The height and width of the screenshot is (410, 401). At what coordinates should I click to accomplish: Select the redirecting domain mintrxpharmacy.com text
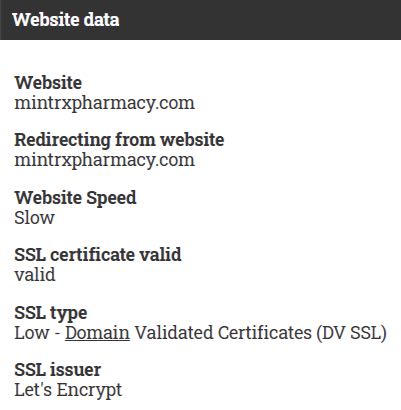click(x=104, y=160)
